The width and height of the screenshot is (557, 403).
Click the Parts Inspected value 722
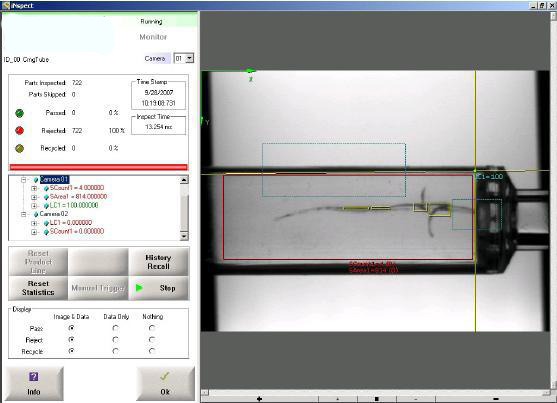coord(77,83)
